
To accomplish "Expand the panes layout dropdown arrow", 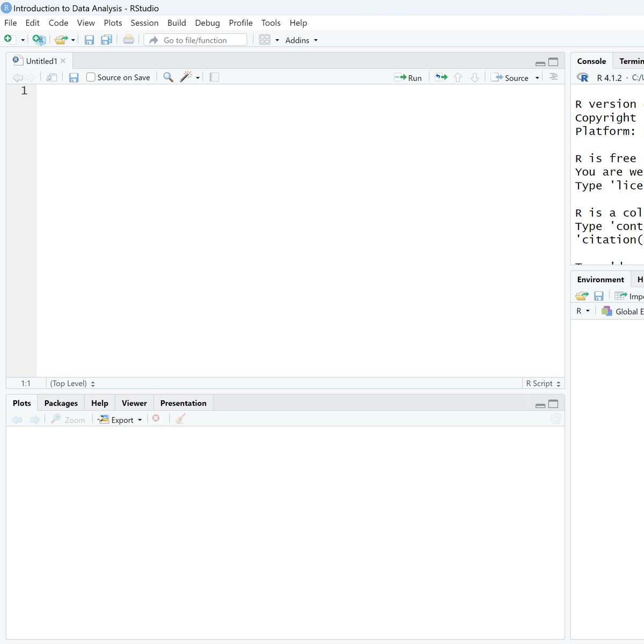I will [277, 40].
